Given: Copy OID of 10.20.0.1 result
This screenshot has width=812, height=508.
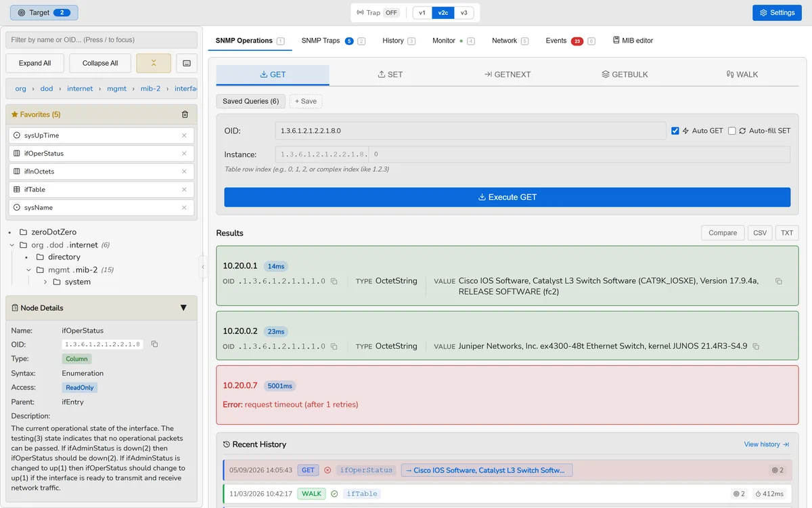Looking at the screenshot, I should 334,281.
